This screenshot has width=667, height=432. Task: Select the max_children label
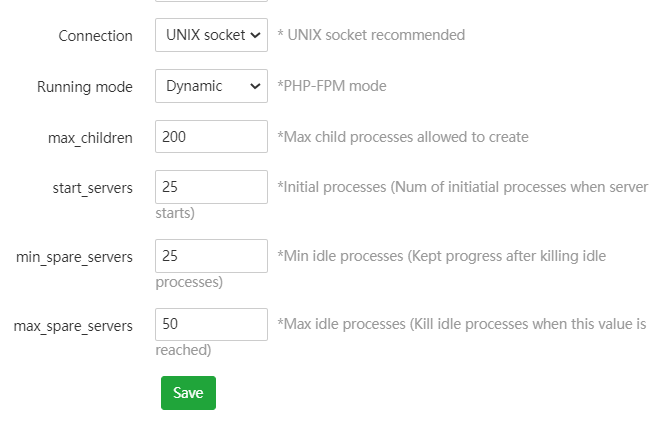[x=90, y=138]
